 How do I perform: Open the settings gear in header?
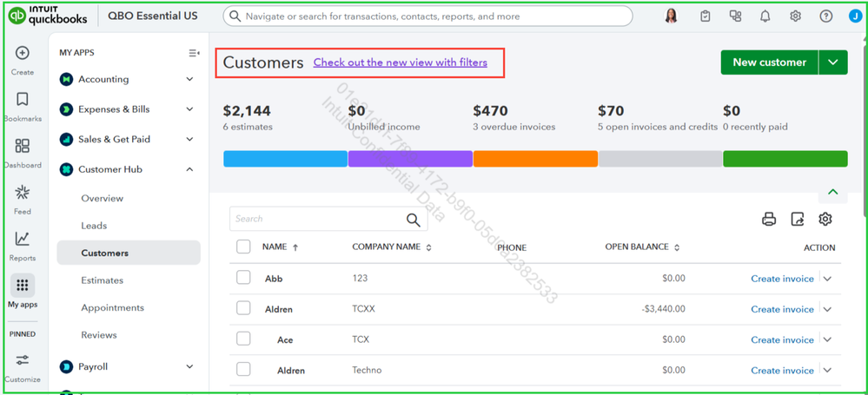point(796,16)
